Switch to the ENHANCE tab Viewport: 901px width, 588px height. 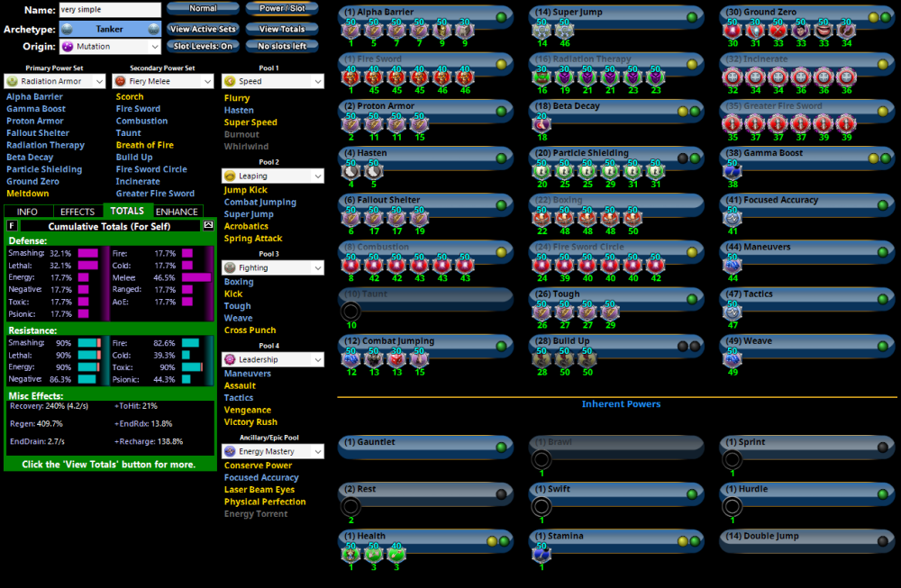tap(177, 212)
